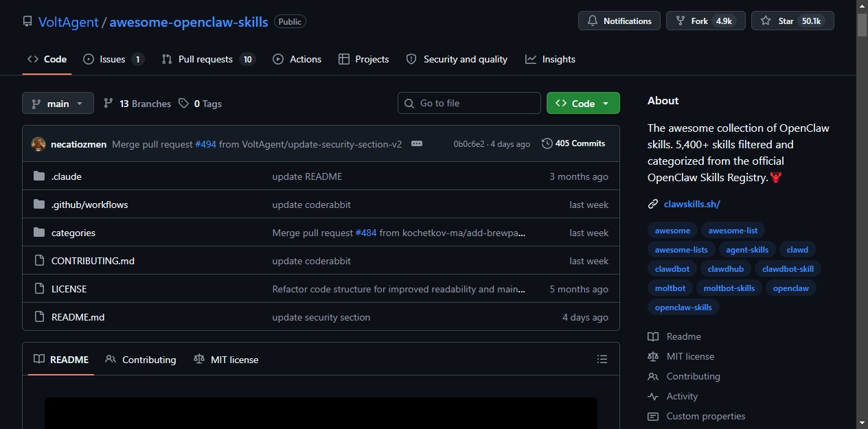Open the categories folder name
The width and height of the screenshot is (868, 429).
73,233
